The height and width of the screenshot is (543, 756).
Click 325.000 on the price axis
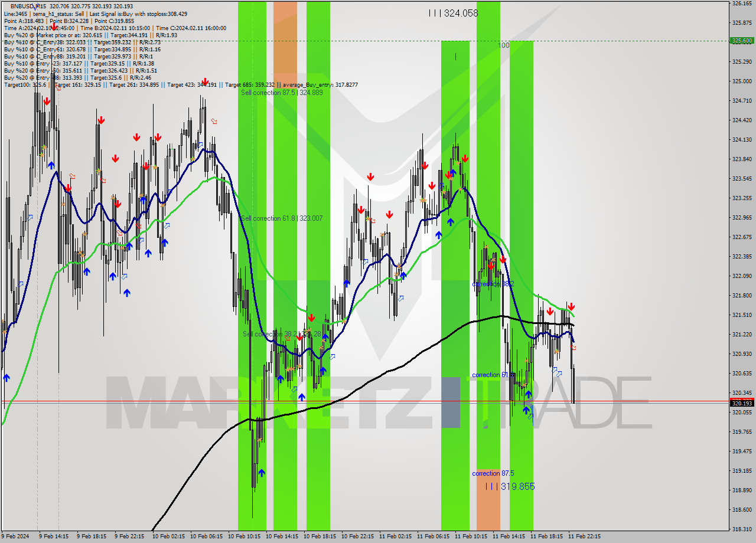click(x=742, y=81)
